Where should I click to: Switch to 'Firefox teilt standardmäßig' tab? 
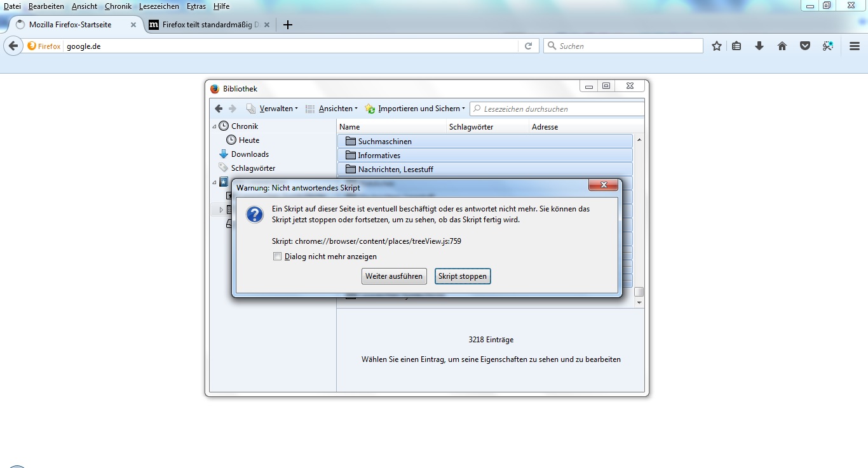(210, 25)
